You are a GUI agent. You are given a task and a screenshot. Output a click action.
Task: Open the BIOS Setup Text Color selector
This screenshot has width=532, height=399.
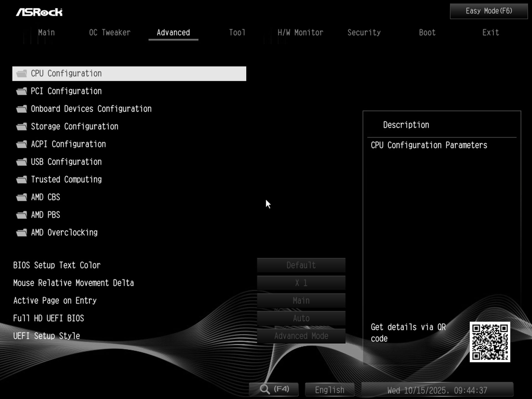(301, 265)
